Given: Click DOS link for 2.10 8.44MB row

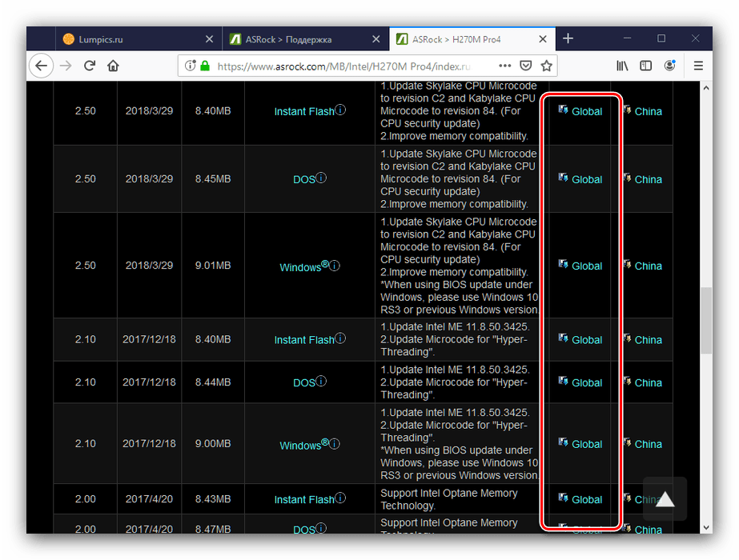Looking at the screenshot, I should click(x=304, y=383).
